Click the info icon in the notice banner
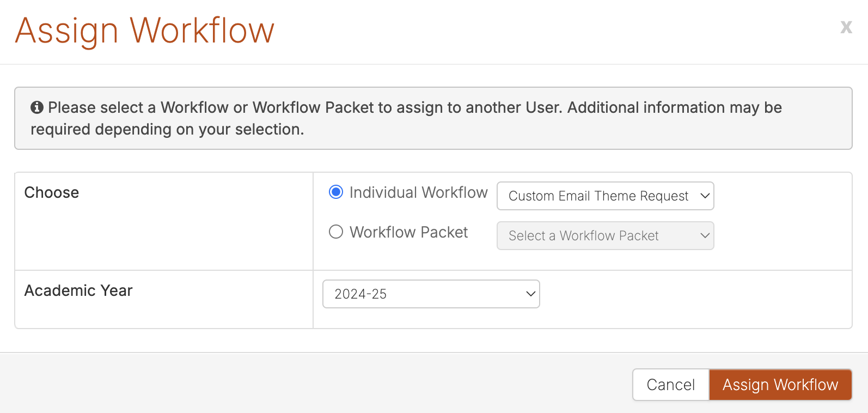Image resolution: width=868 pixels, height=413 pixels. click(x=37, y=107)
